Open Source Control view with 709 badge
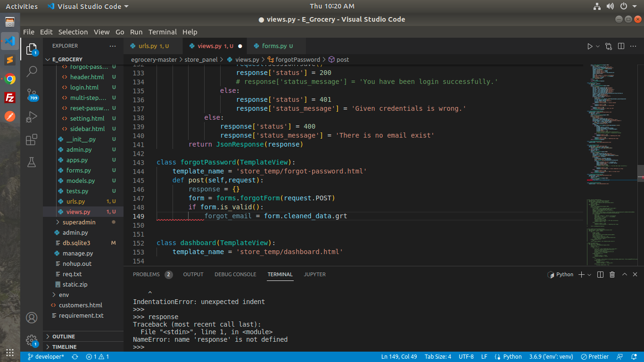This screenshot has width=644, height=362. (32, 93)
